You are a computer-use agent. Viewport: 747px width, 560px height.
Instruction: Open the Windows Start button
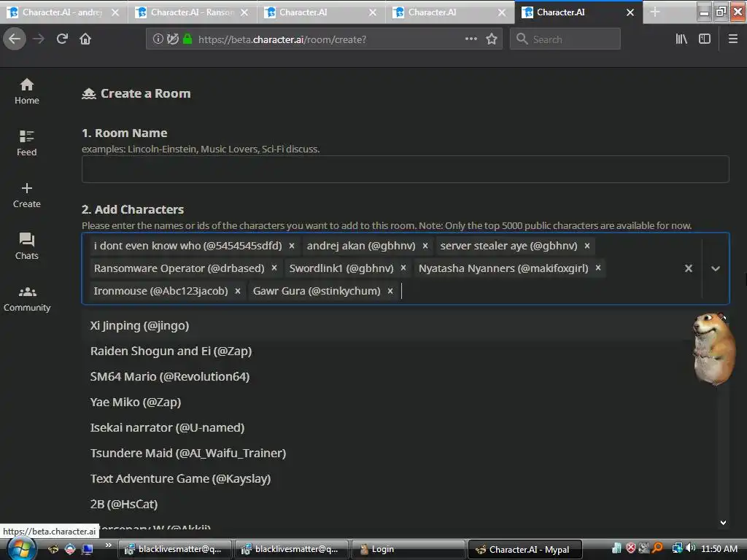click(x=21, y=550)
